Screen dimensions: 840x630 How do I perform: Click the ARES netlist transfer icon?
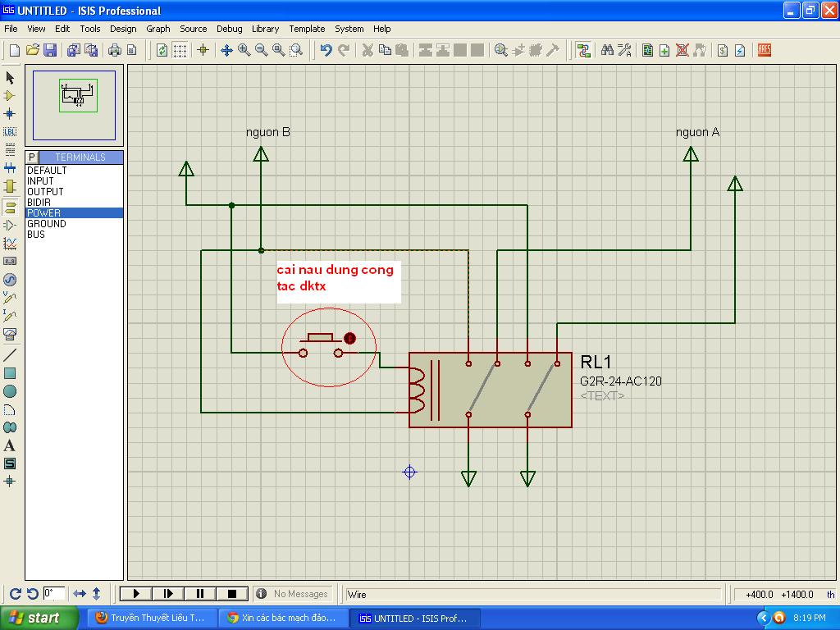pos(765,50)
